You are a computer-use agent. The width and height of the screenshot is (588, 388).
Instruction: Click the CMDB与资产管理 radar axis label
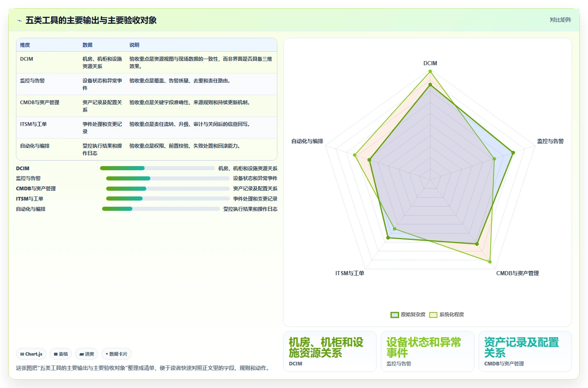point(518,274)
